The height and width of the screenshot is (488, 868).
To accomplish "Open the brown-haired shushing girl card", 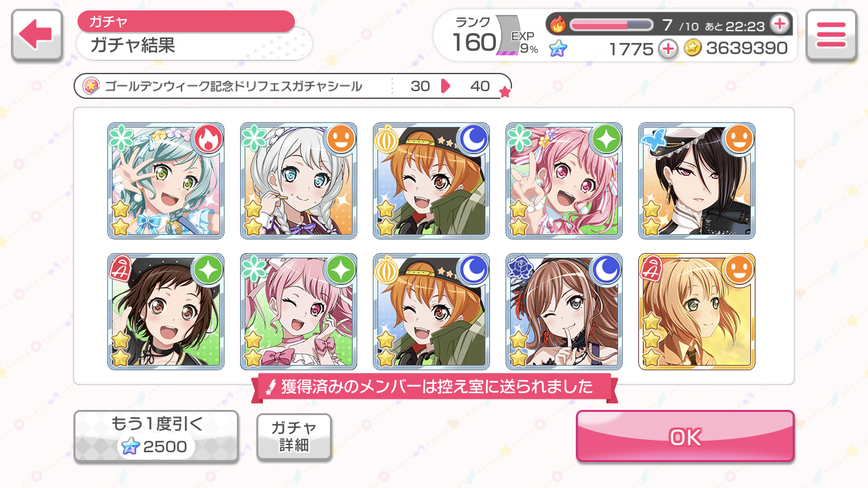I will point(564,312).
